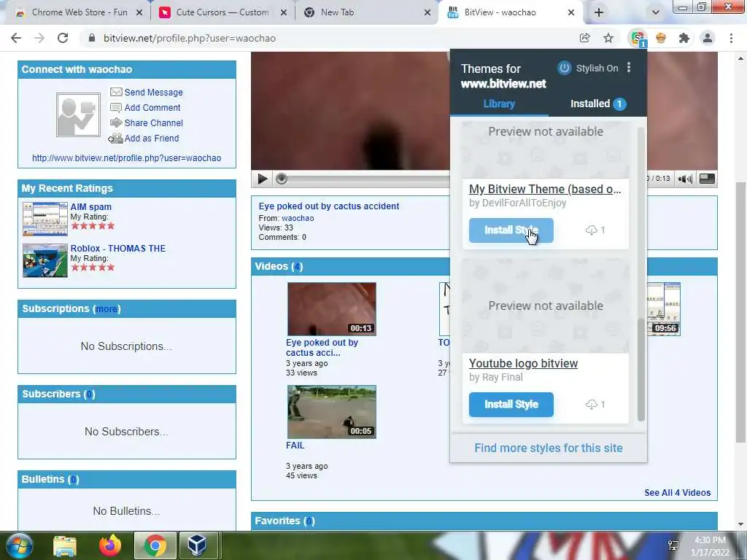Play the video with the play button
Image resolution: width=747 pixels, height=560 pixels.
[x=262, y=179]
